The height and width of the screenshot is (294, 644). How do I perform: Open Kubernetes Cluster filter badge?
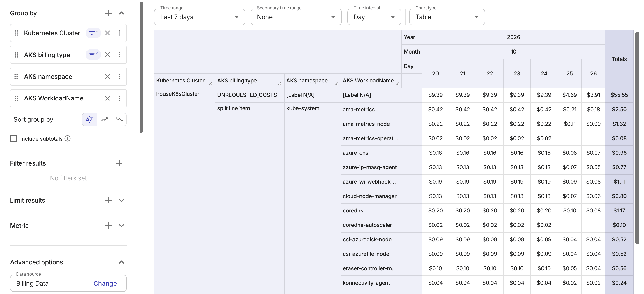click(93, 33)
